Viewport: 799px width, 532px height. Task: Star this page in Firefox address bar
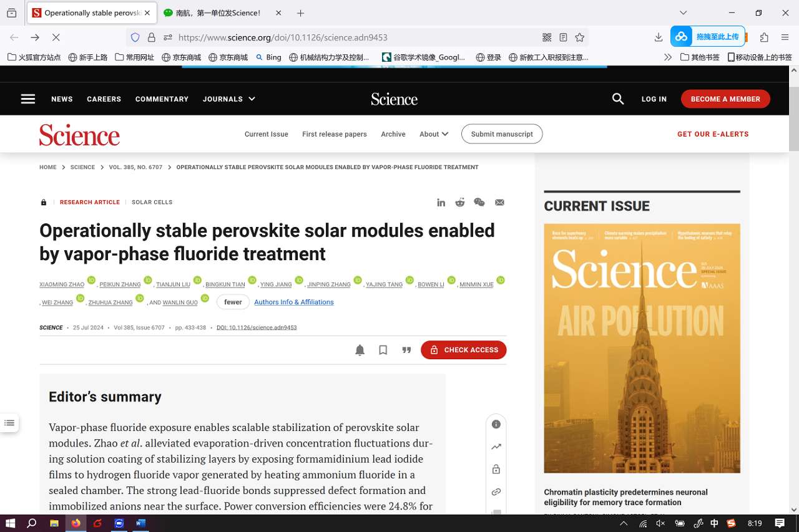point(580,37)
